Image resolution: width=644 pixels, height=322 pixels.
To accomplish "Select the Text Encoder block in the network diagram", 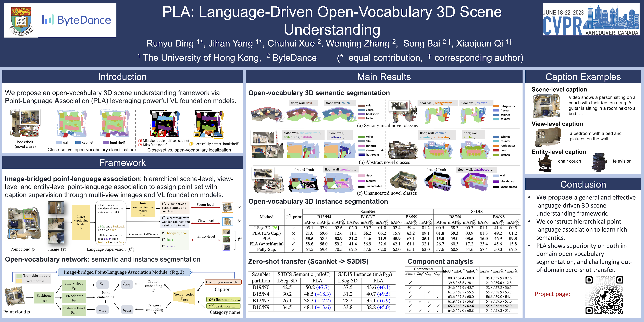I will pos(184,296).
